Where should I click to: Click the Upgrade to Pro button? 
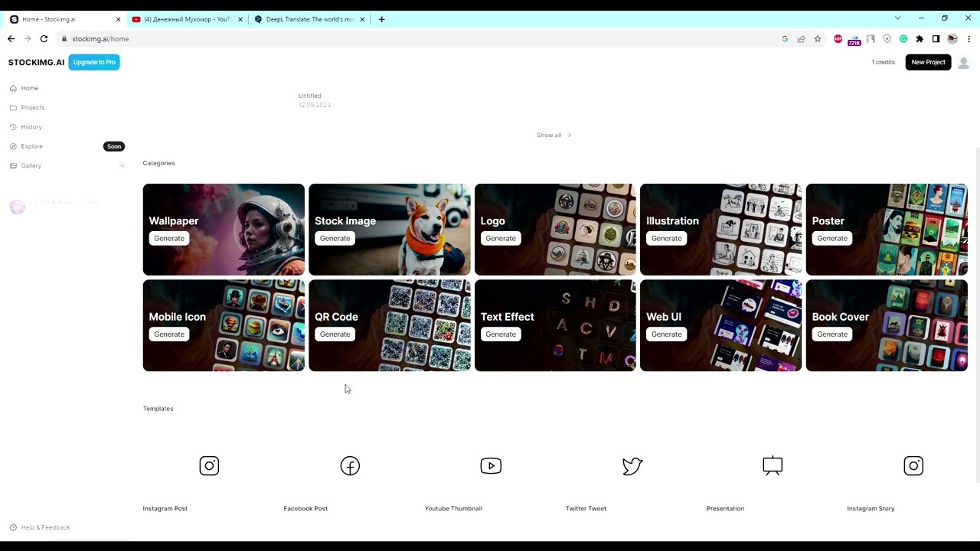point(94,62)
